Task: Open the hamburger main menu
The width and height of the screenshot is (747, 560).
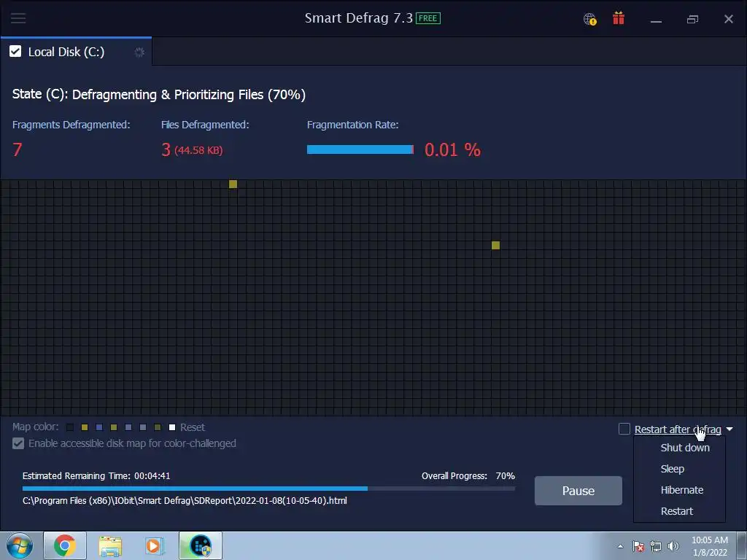Action: (18, 18)
